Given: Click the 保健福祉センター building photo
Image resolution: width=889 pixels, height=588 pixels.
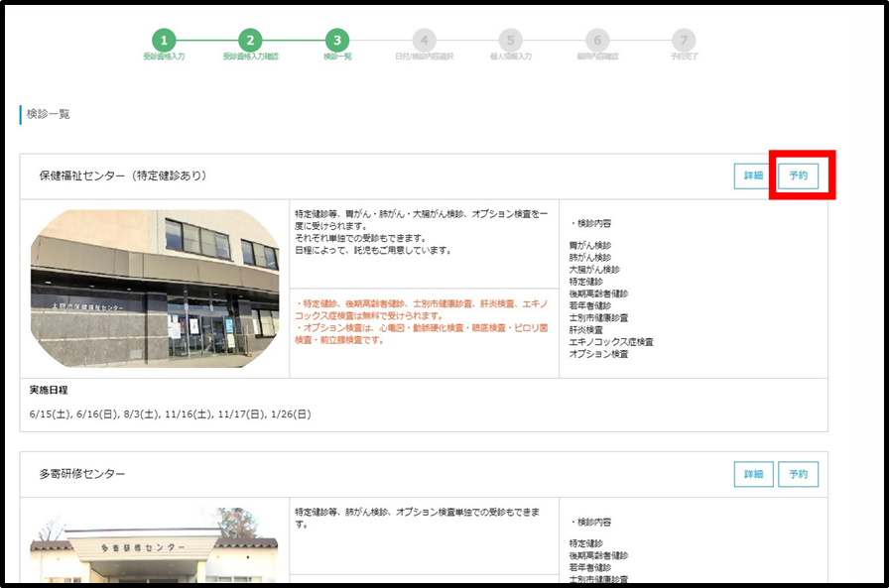Looking at the screenshot, I should coord(155,289).
